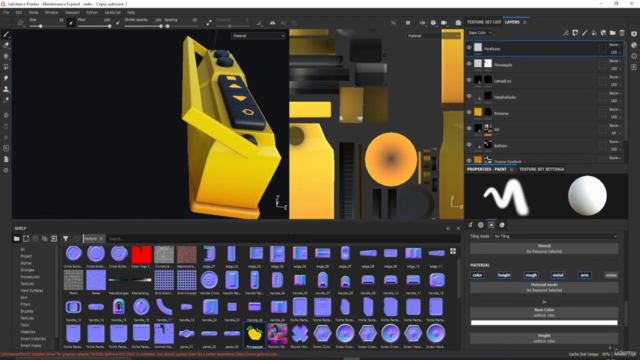Select the Smudge tool in left toolbar
The height and width of the screenshot is (360, 640).
[x=6, y=78]
